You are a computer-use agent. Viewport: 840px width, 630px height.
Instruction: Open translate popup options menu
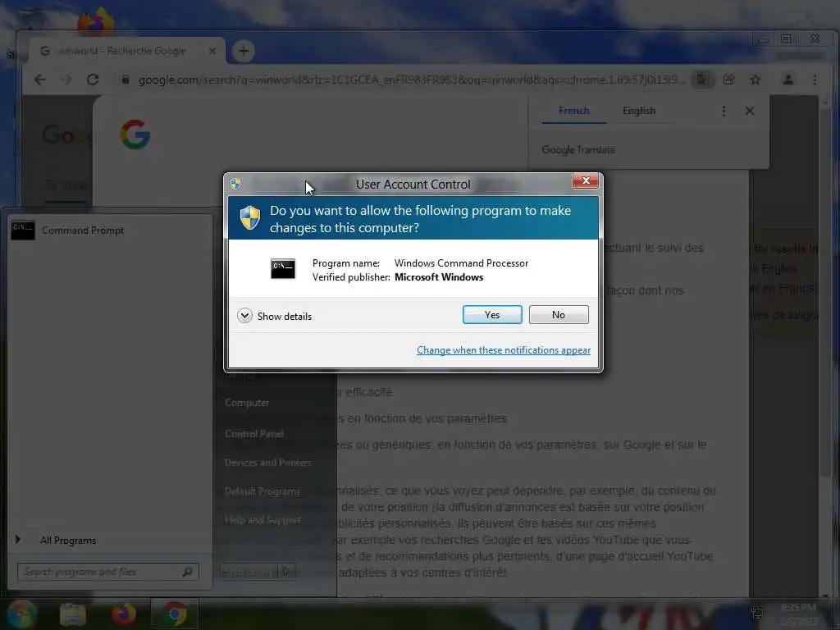[x=724, y=111]
